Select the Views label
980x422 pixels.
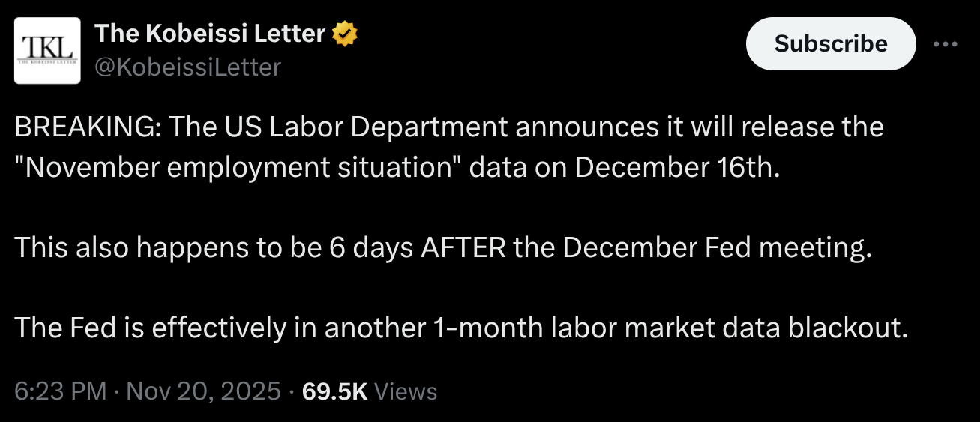(405, 391)
